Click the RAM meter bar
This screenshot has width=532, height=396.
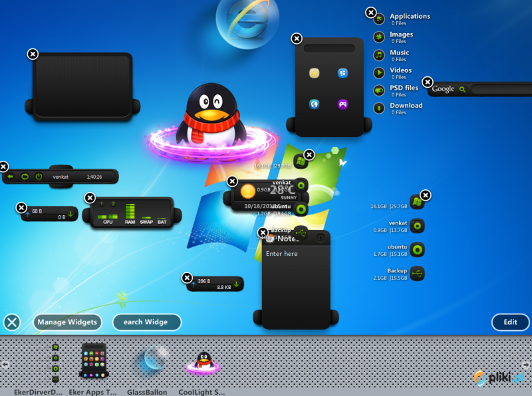click(x=130, y=211)
